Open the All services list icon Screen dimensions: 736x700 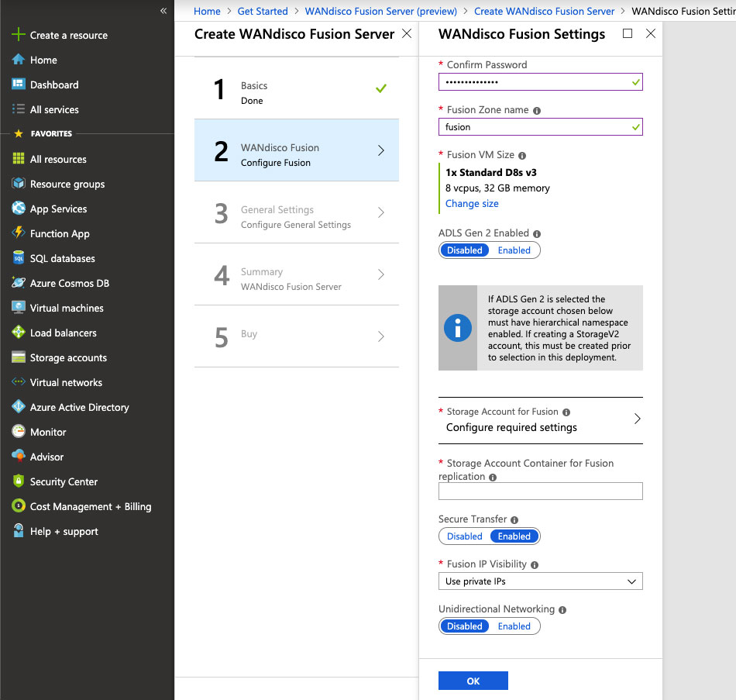[19, 109]
